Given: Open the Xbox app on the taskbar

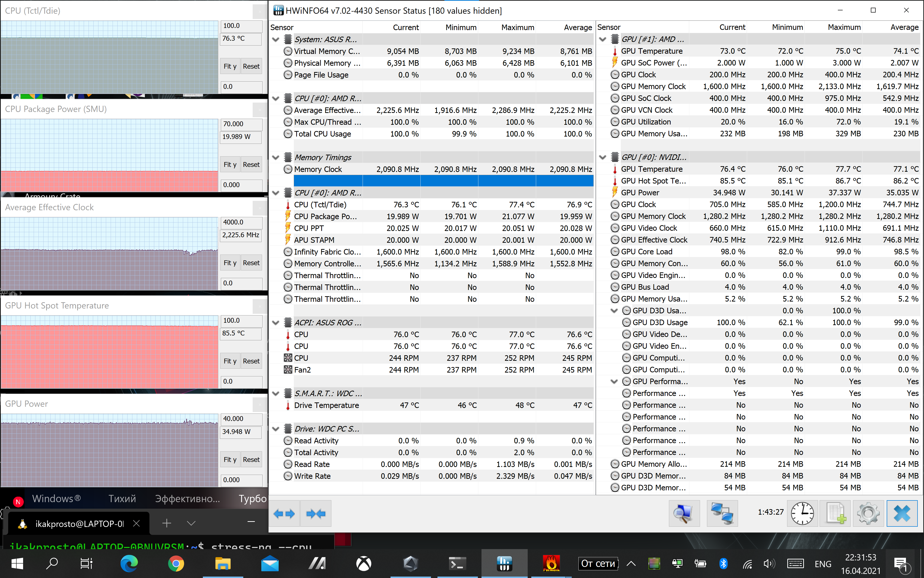Looking at the screenshot, I should pos(364,564).
